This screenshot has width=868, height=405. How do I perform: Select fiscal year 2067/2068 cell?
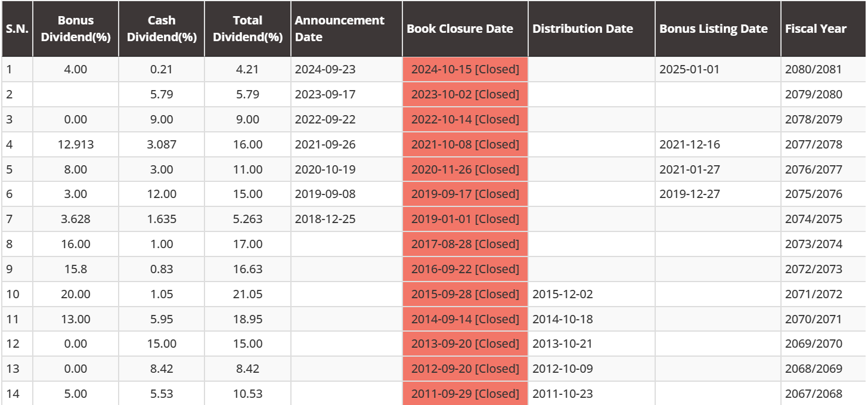pyautogui.click(x=823, y=394)
